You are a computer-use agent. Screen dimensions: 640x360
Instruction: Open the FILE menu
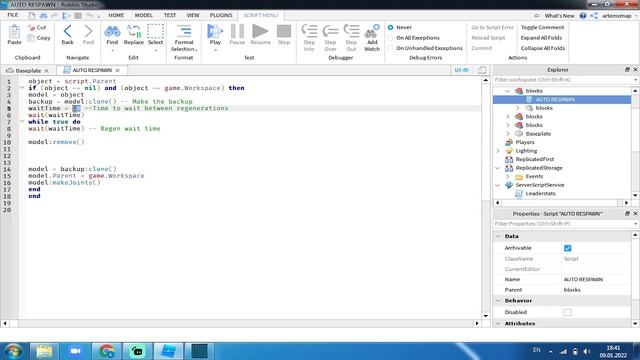tap(13, 15)
